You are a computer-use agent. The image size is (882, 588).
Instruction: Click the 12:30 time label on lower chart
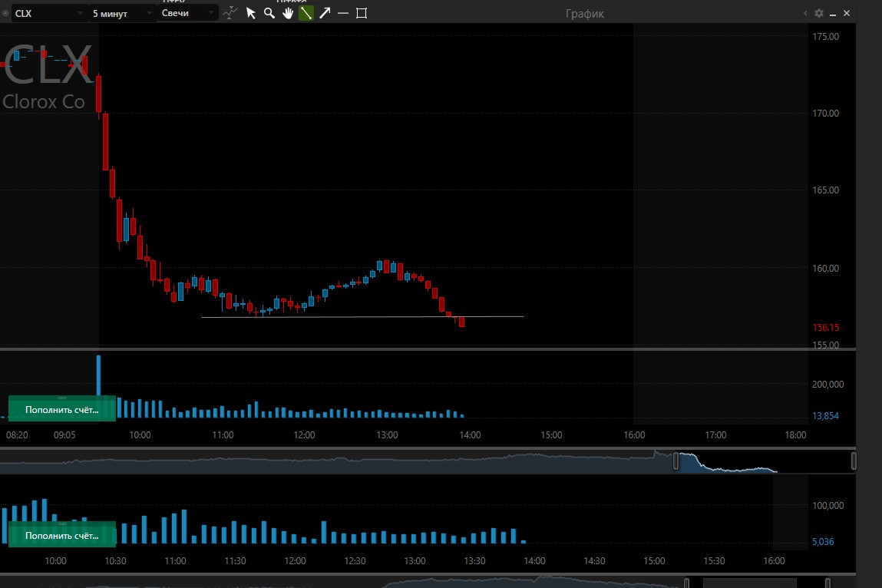pos(355,561)
